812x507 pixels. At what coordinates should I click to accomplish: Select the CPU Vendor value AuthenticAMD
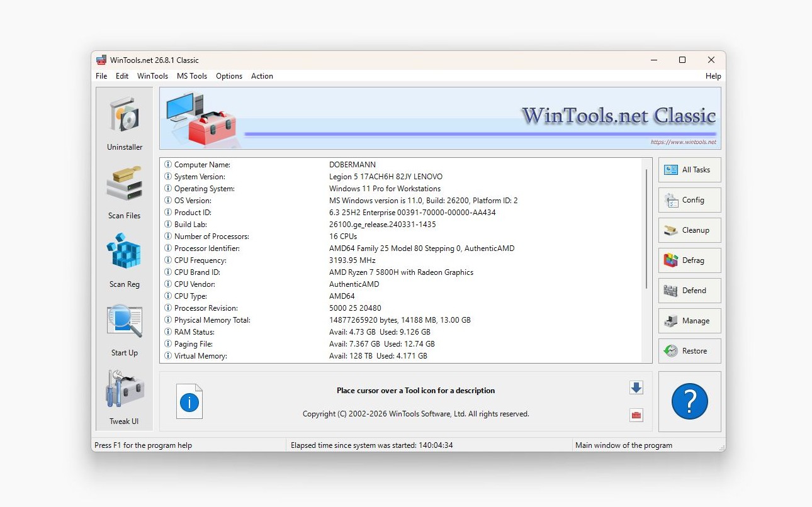point(354,284)
